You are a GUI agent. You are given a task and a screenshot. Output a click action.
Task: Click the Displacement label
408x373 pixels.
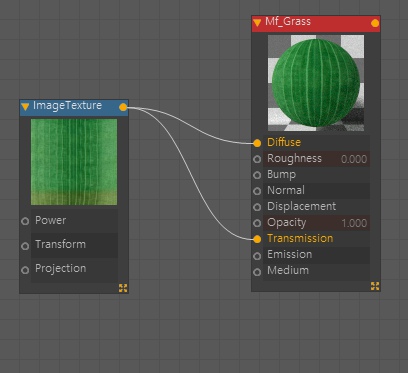[301, 206]
